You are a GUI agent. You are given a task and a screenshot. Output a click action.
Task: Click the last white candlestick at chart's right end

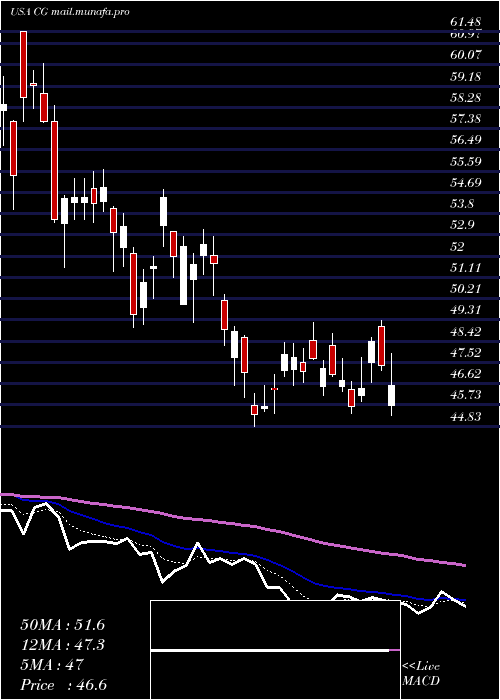(x=392, y=395)
